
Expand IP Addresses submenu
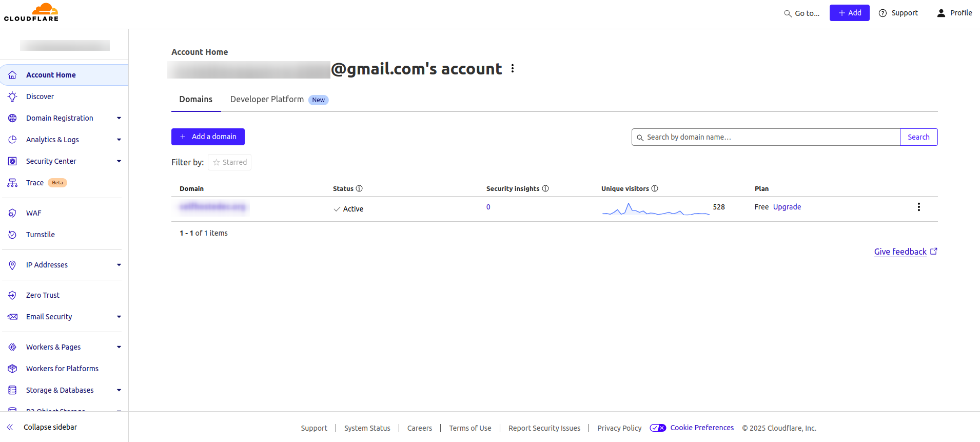pyautogui.click(x=119, y=265)
